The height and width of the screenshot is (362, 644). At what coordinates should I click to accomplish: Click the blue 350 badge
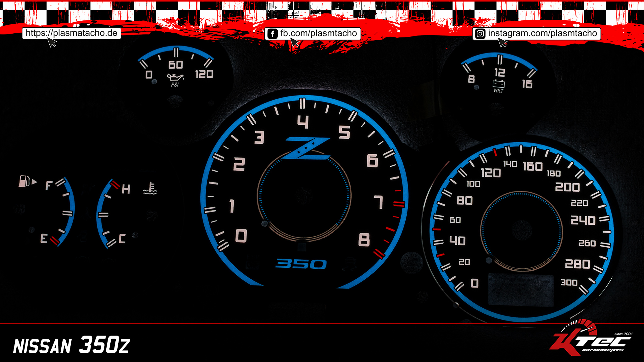coord(301,264)
